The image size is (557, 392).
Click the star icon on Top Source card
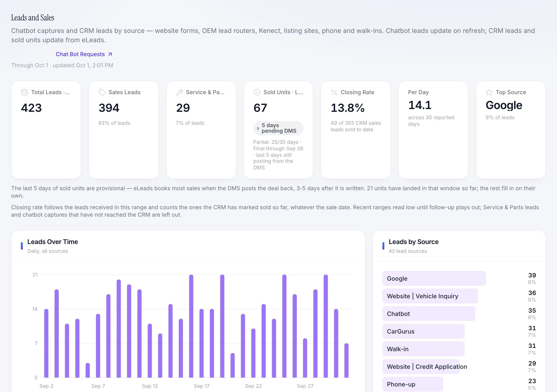489,92
